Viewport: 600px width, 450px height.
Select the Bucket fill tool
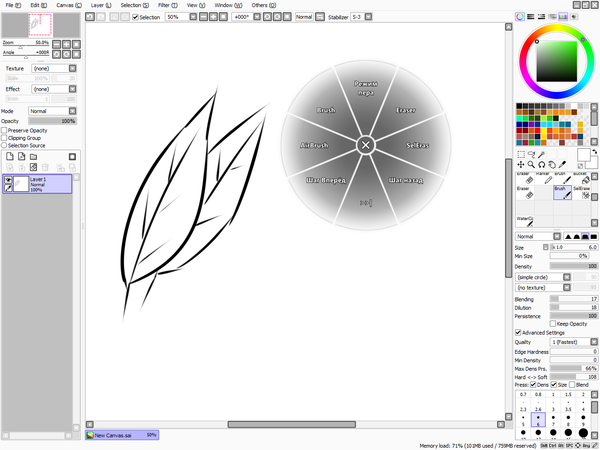[x=585, y=176]
